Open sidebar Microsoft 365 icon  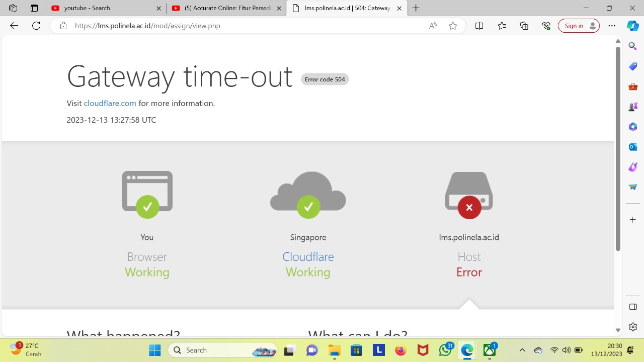633,127
